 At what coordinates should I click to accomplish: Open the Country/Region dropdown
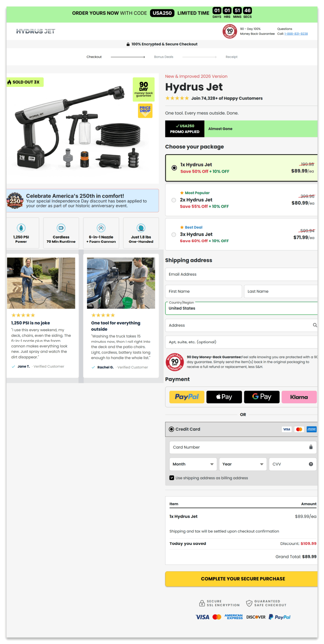pyautogui.click(x=241, y=308)
